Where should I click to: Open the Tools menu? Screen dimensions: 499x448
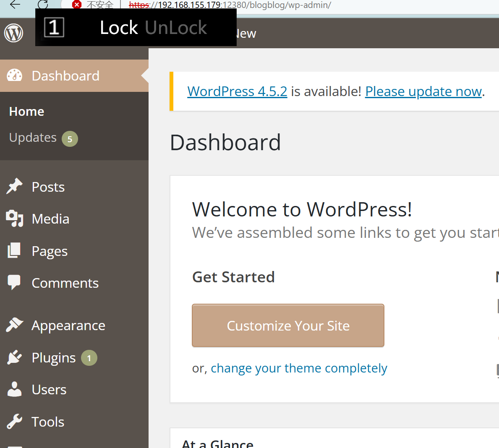coord(74,422)
